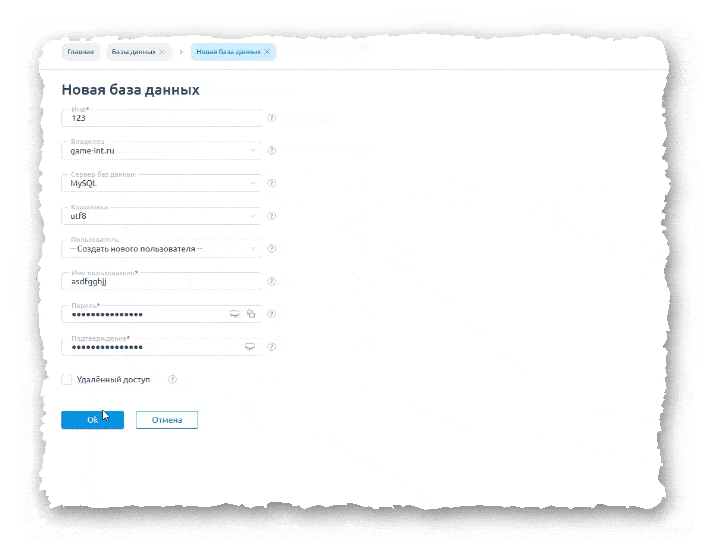
Task: Select the Новая база данных tab
Action: pos(229,52)
